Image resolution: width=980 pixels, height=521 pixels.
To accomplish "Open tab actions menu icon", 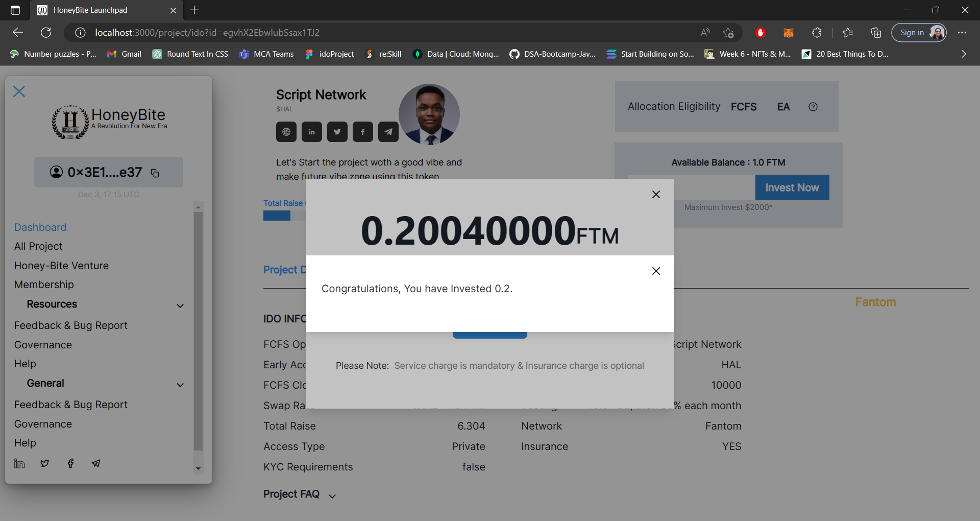I will (15, 10).
